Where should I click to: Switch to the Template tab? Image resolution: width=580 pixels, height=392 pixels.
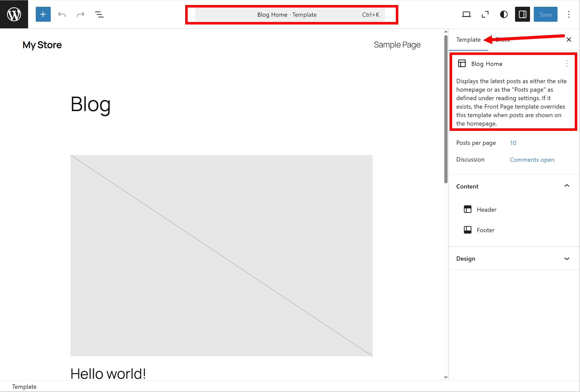[x=468, y=40]
